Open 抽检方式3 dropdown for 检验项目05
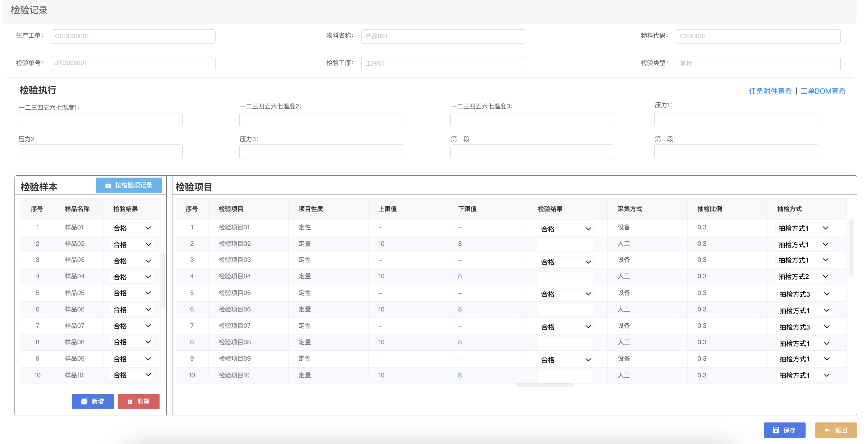 click(x=804, y=294)
